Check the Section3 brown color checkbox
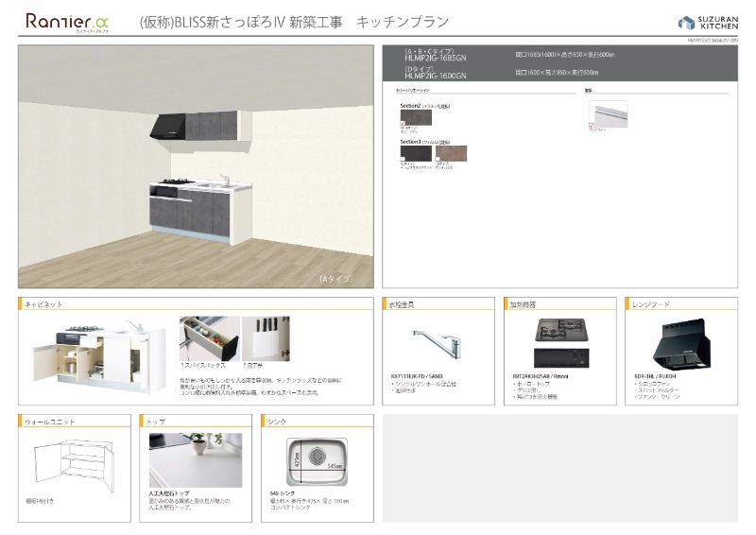 438,161
